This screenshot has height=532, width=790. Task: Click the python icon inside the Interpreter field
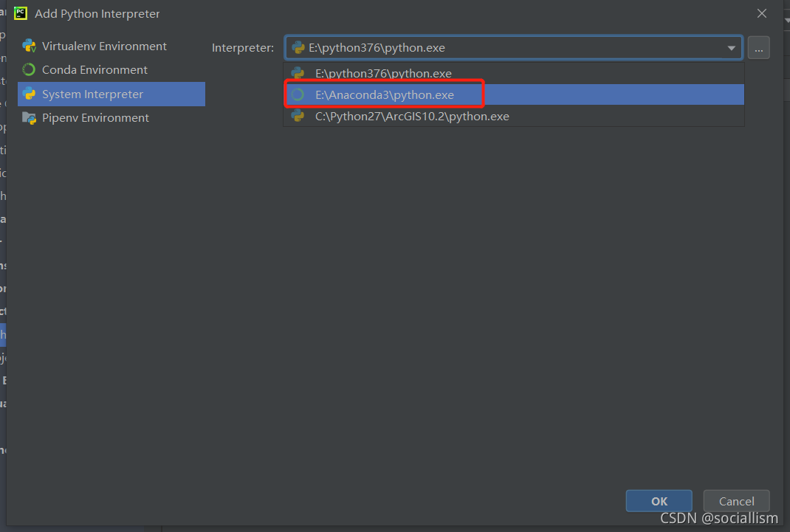pos(298,48)
